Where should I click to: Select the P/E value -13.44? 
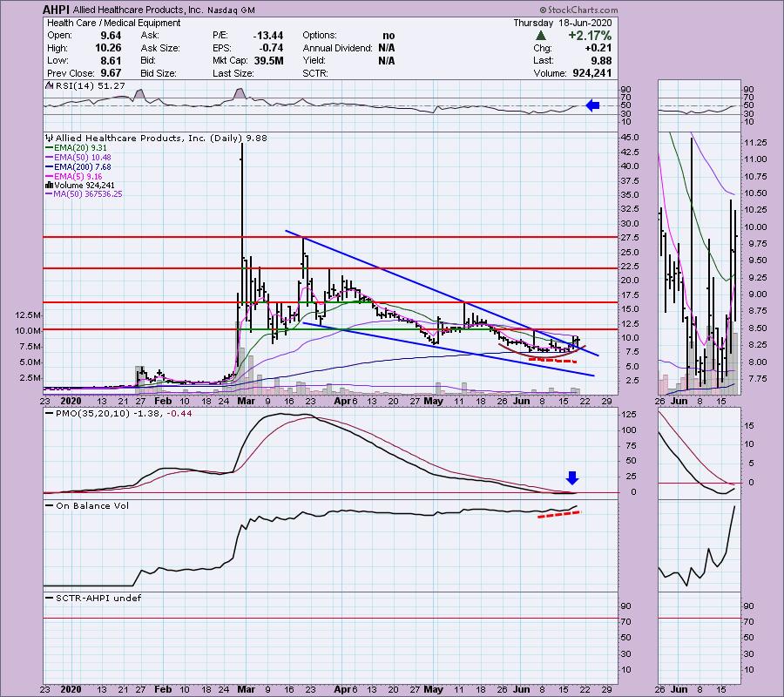click(268, 36)
